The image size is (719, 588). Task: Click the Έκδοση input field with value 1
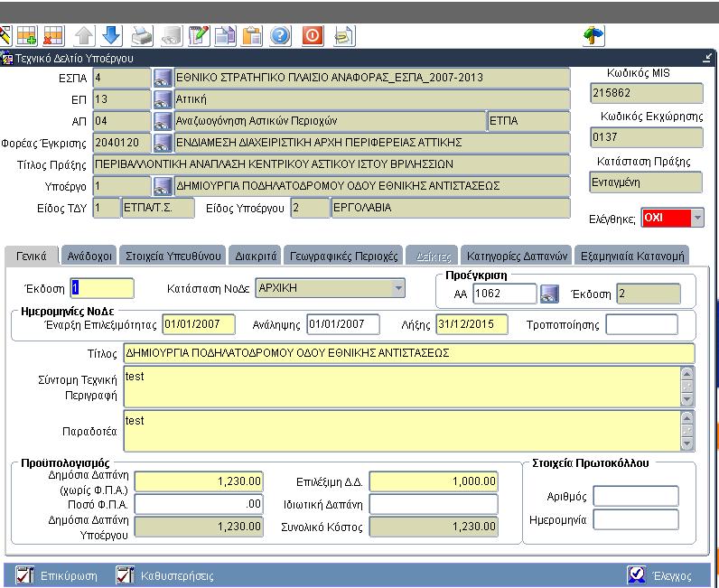(102, 288)
